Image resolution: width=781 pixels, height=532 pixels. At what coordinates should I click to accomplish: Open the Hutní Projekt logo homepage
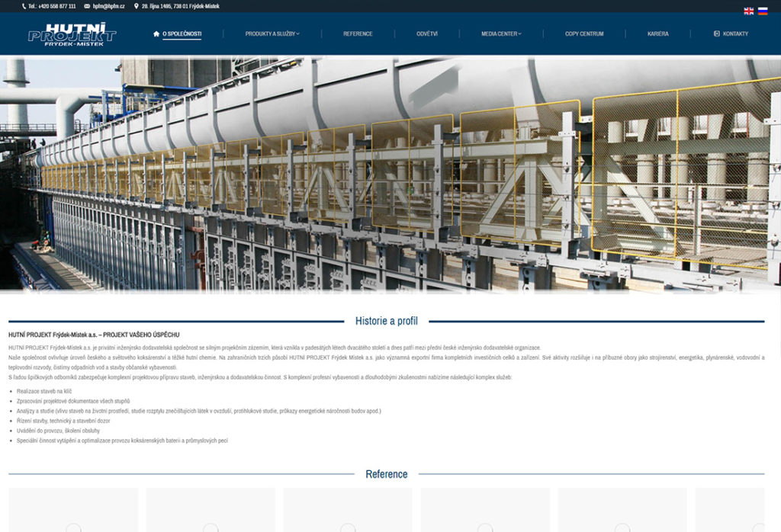[x=72, y=34]
